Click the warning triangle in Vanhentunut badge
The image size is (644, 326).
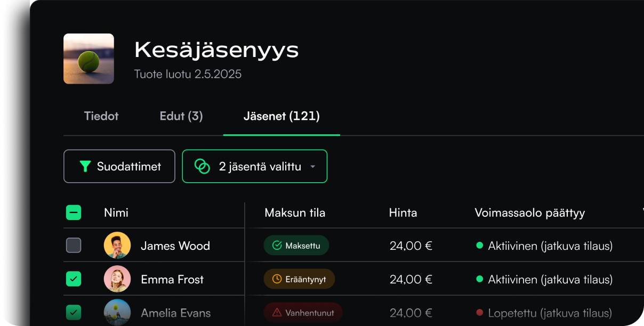pos(277,313)
